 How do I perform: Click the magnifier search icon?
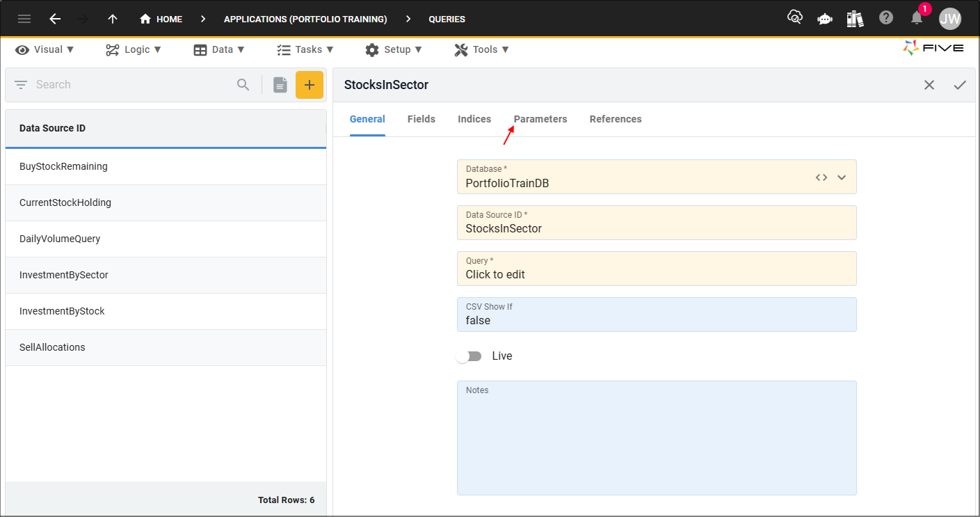243,85
